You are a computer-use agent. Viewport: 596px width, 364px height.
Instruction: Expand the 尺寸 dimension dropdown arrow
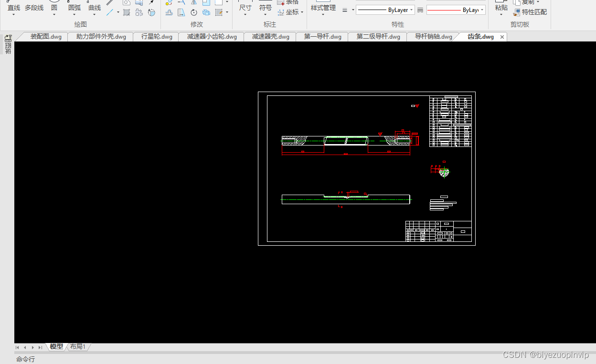[245, 15]
